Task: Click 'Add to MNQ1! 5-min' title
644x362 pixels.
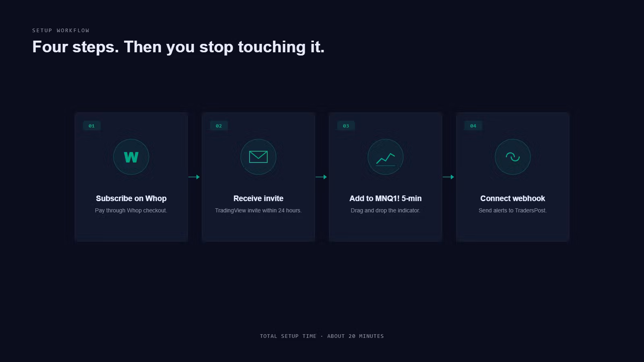Action: click(386, 198)
